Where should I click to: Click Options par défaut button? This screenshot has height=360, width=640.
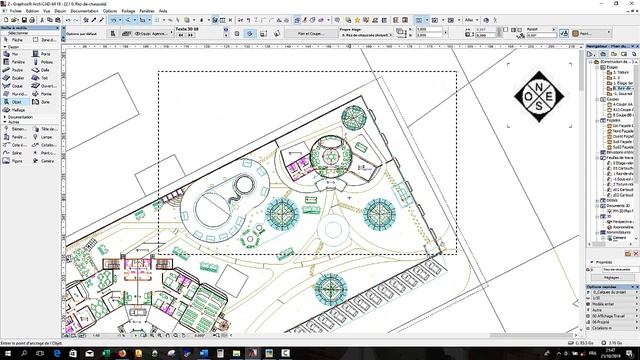pos(82,34)
